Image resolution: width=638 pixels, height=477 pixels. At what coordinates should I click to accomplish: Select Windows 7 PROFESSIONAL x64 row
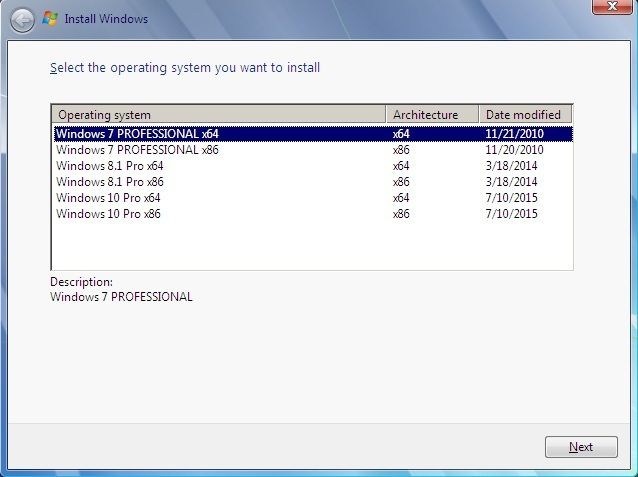313,134
